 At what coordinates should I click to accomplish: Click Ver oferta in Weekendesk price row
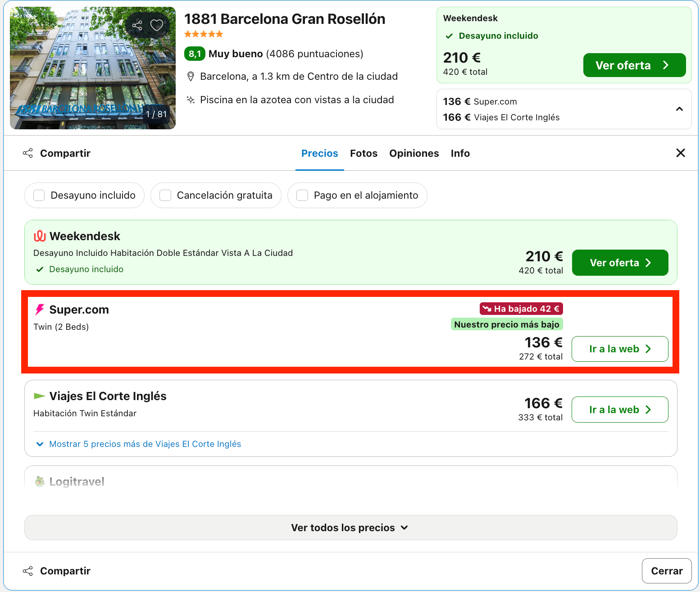620,263
